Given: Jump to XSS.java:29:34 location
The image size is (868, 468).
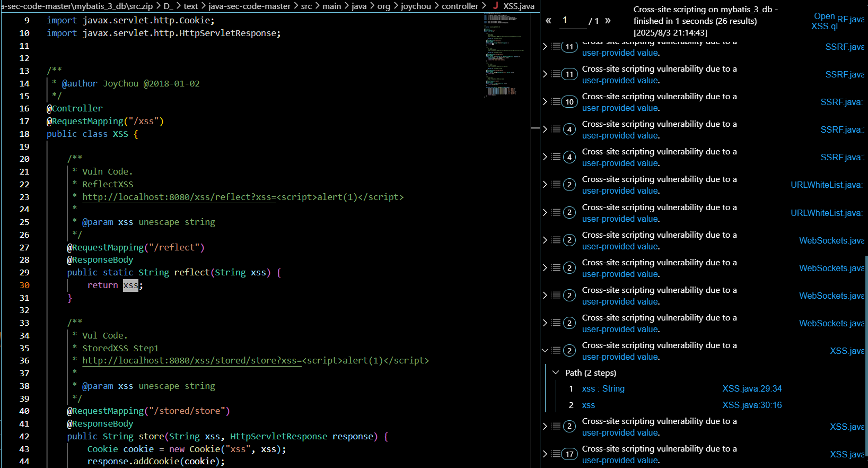Looking at the screenshot, I should click(x=751, y=388).
